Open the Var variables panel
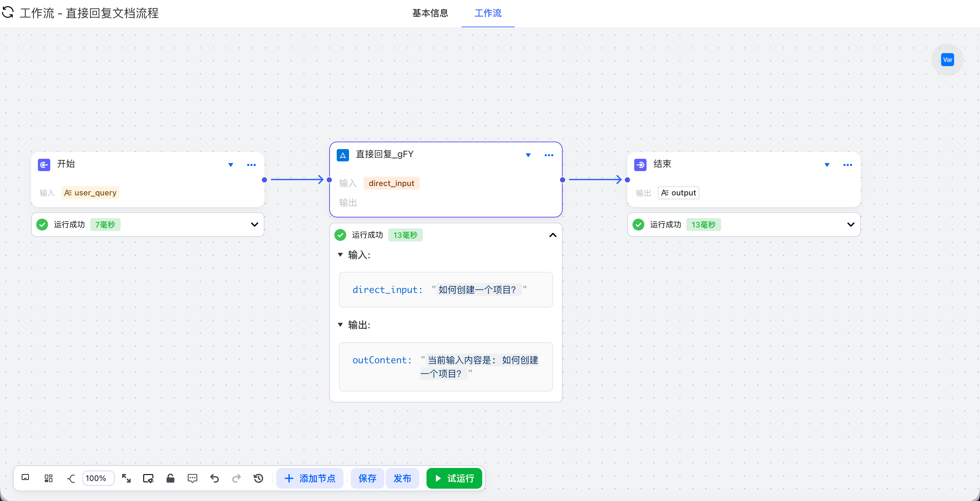 pos(947,60)
